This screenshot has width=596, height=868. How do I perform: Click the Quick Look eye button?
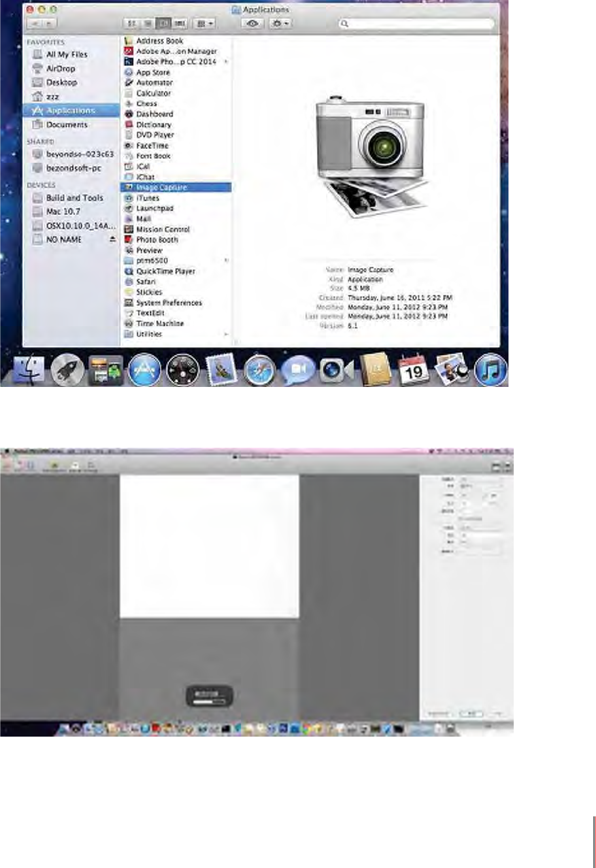tap(252, 24)
